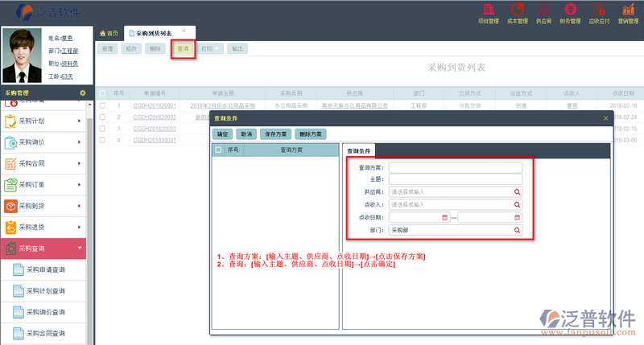
Task: Tick the select-all checkbox in 查询方案 list
Action: (218, 150)
